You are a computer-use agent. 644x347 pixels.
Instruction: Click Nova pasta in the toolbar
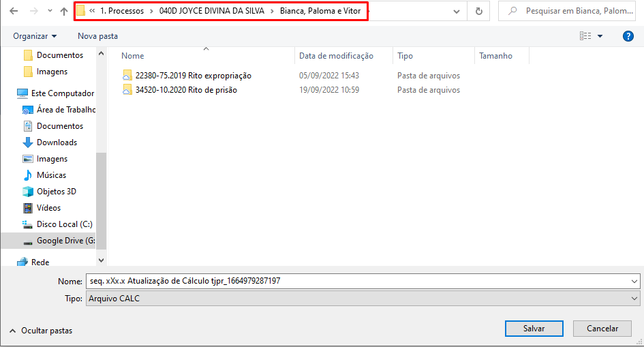pos(97,36)
